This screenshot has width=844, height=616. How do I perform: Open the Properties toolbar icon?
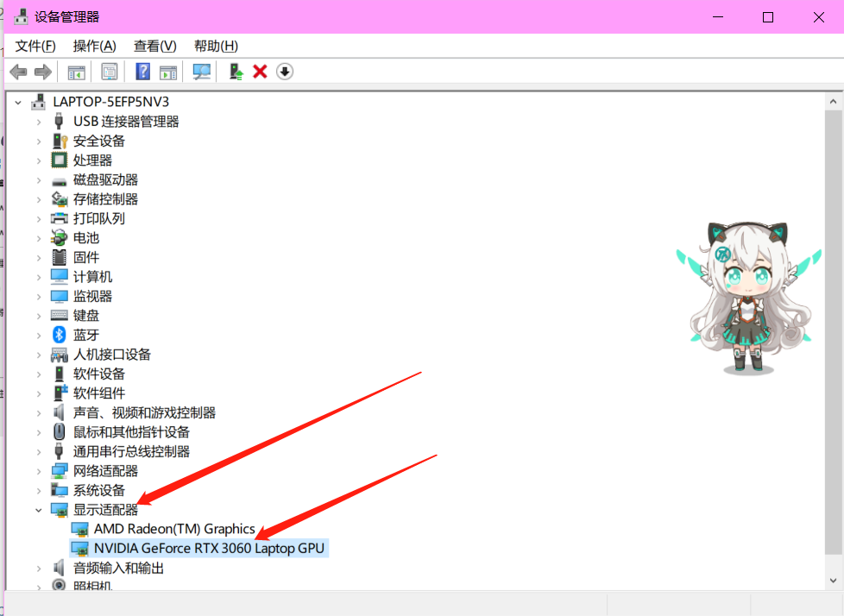(110, 72)
